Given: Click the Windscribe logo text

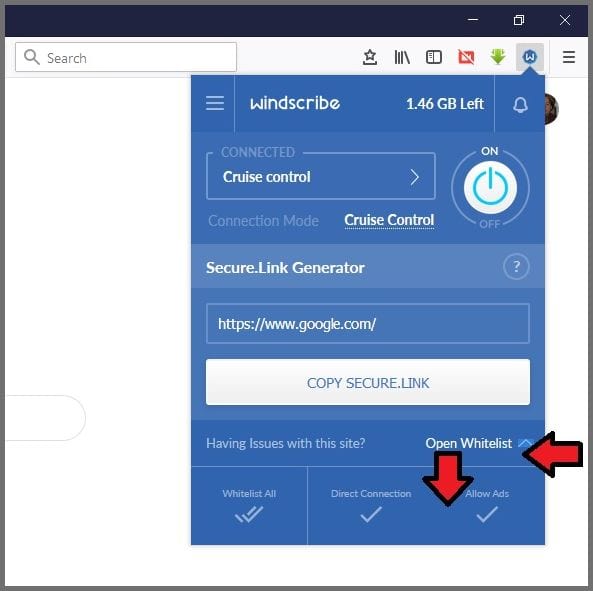Looking at the screenshot, I should click(295, 103).
